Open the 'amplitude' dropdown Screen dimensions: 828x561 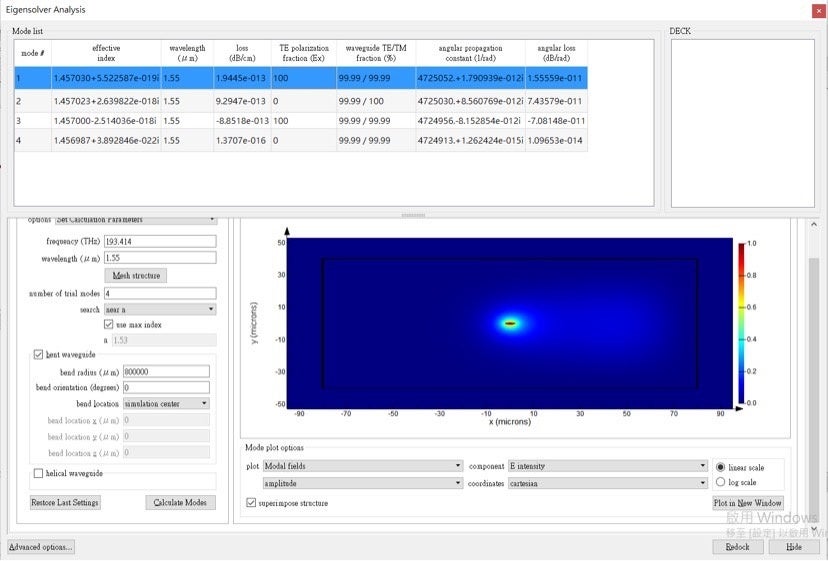click(x=362, y=482)
